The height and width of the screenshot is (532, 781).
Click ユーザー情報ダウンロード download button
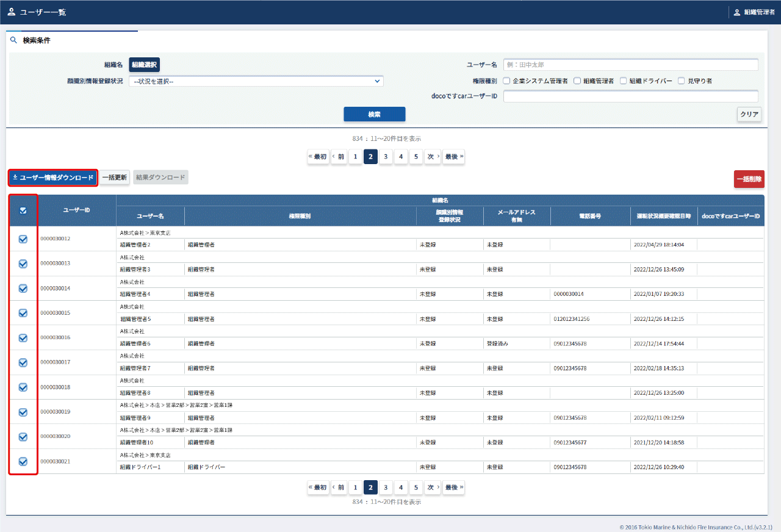click(53, 178)
